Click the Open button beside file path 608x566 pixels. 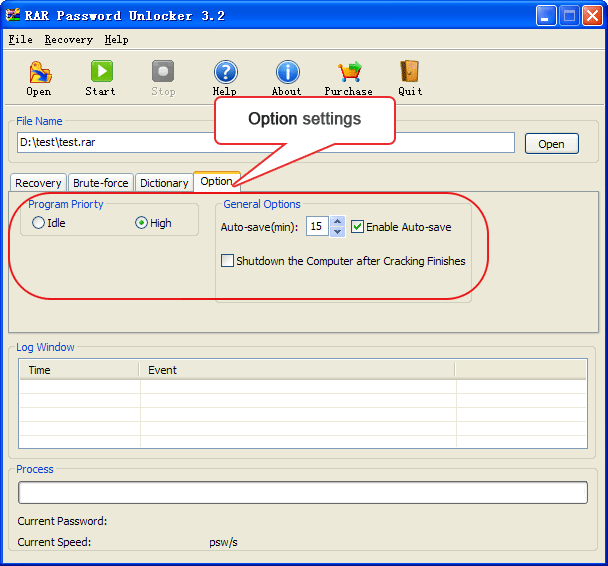[551, 144]
